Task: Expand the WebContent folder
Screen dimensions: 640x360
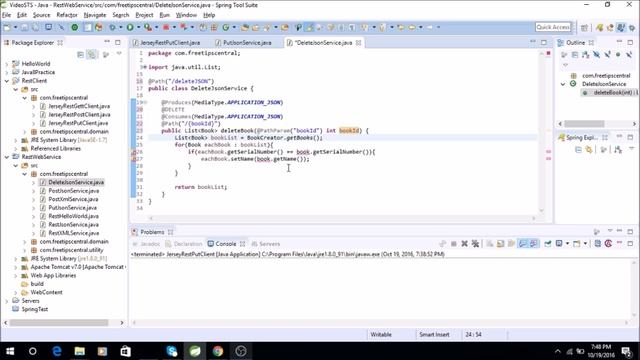Action: 16,293
